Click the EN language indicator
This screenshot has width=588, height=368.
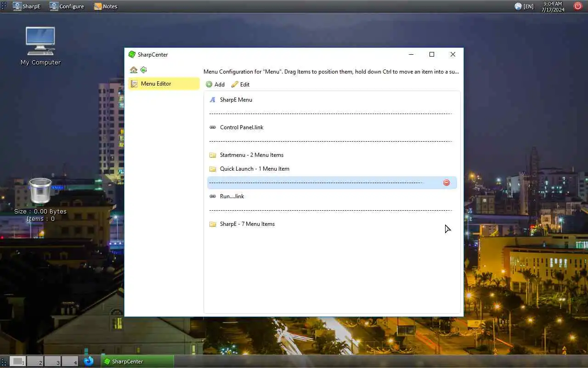tap(524, 6)
